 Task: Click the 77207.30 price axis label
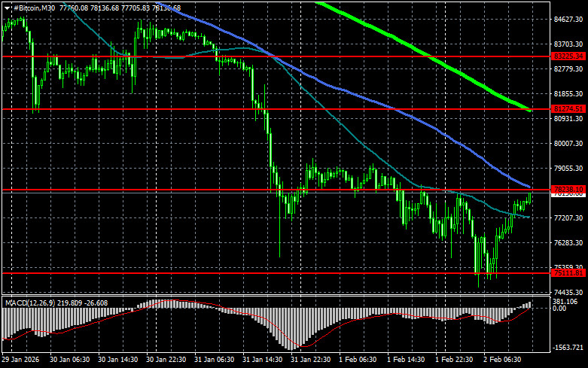click(568, 217)
